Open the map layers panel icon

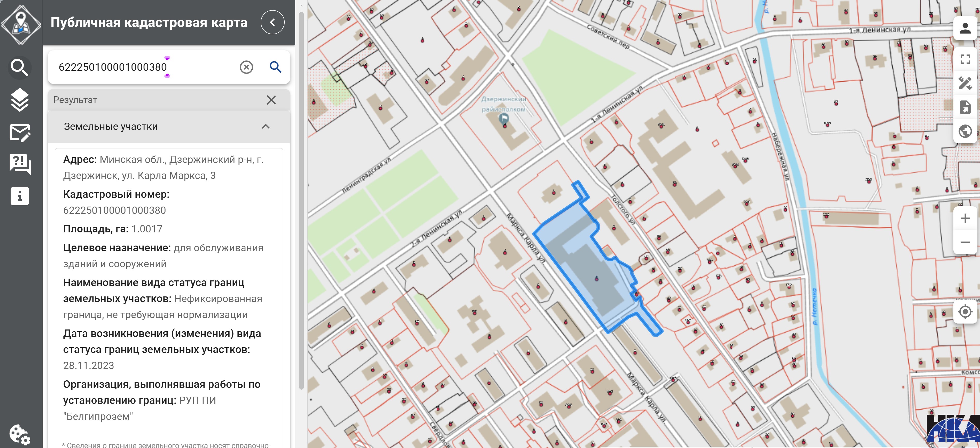pos(19,100)
